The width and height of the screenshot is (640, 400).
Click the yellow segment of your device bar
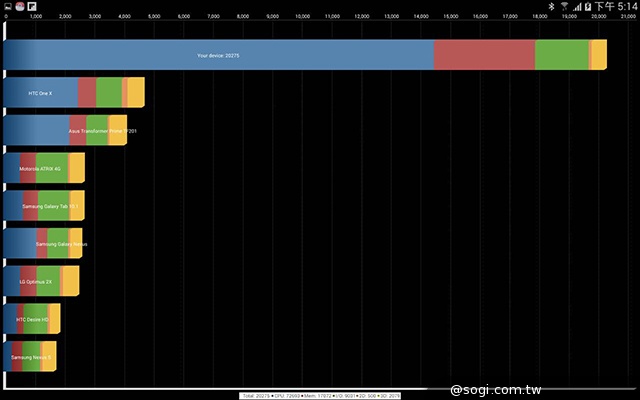pos(598,55)
